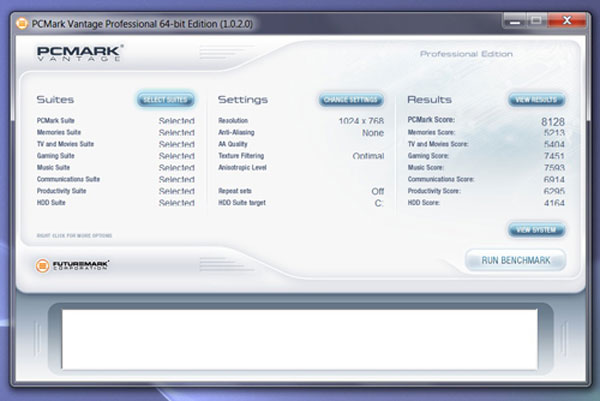Click the PCMark Vantage title bar icon

(x=22, y=24)
